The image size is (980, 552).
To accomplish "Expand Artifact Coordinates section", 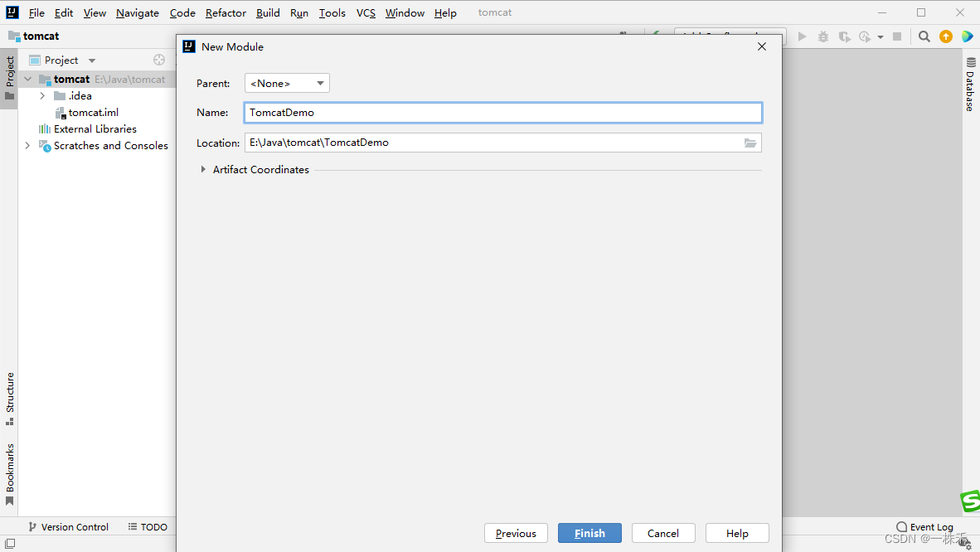I will click(203, 169).
